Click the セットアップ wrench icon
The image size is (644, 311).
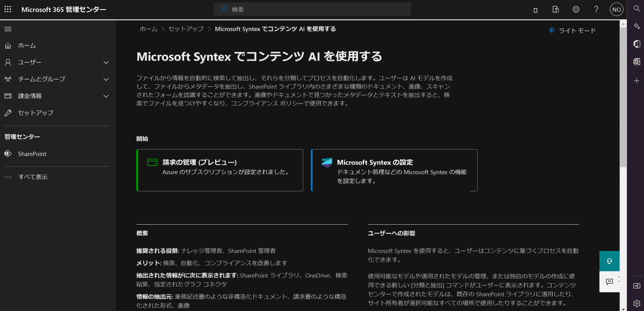click(x=8, y=113)
